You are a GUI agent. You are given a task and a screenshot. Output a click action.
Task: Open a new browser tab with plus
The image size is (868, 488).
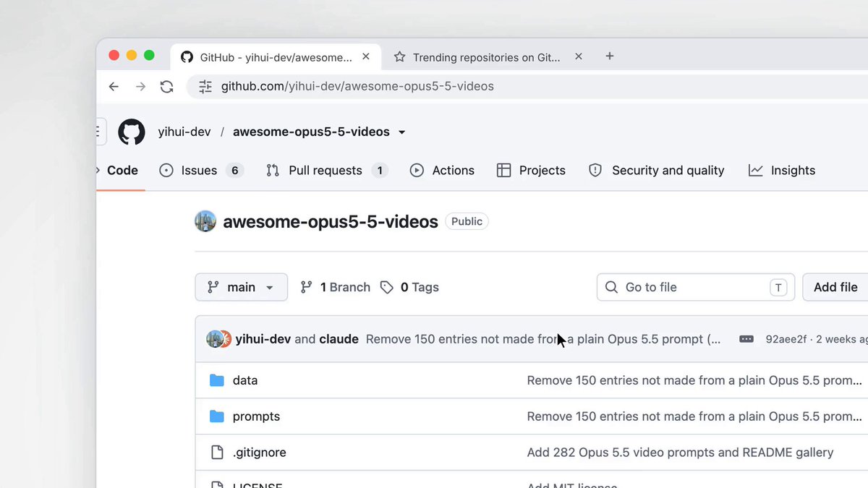click(x=610, y=56)
